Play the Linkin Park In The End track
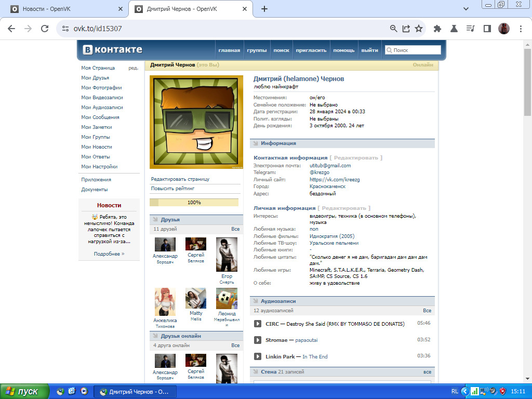The width and height of the screenshot is (532, 399). click(257, 356)
